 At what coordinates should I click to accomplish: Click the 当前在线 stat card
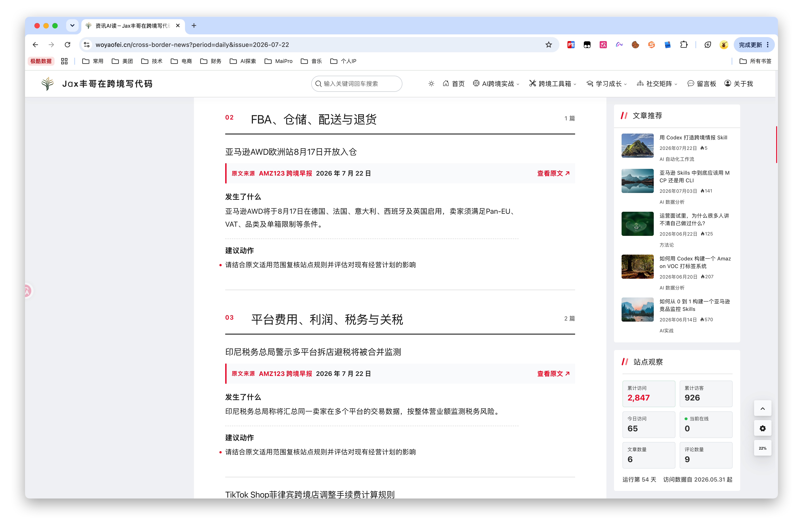coord(706,424)
